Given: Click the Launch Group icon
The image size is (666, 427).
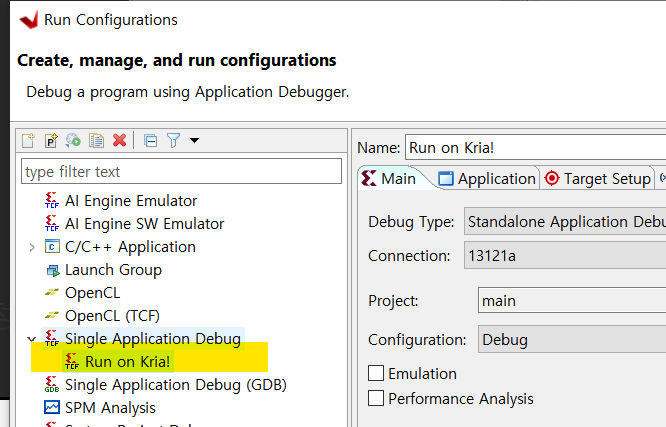Looking at the screenshot, I should [53, 270].
